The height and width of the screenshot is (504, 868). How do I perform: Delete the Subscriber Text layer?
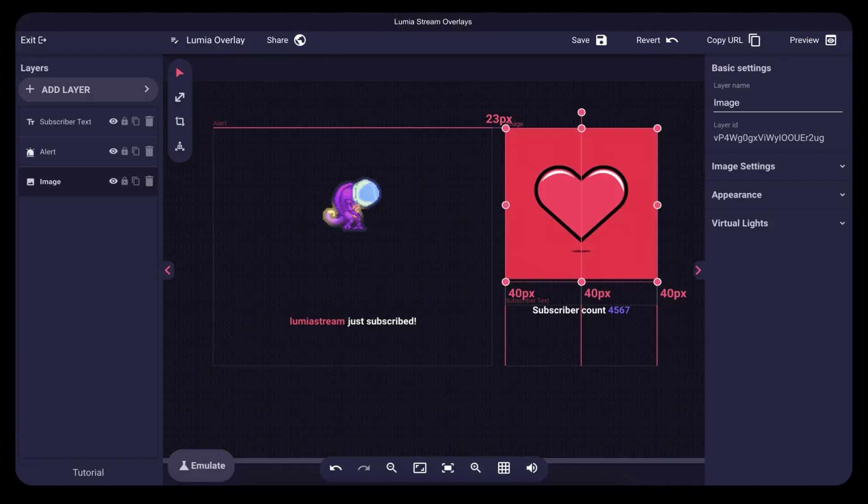[149, 121]
